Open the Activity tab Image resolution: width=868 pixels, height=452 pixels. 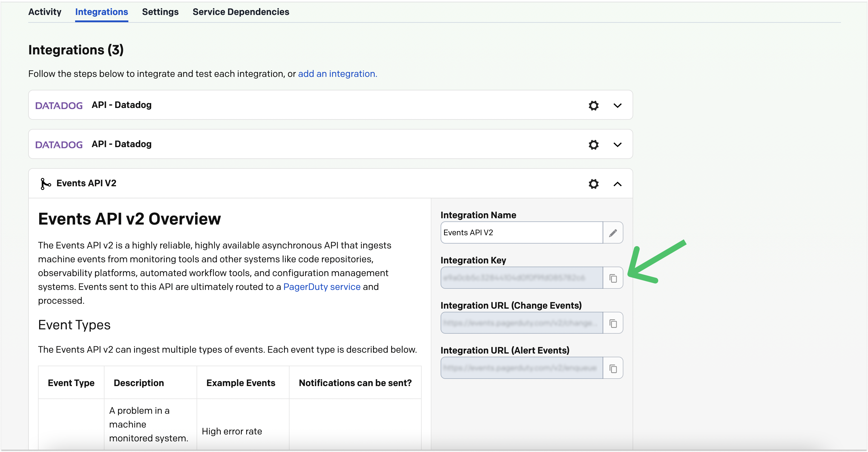(45, 12)
